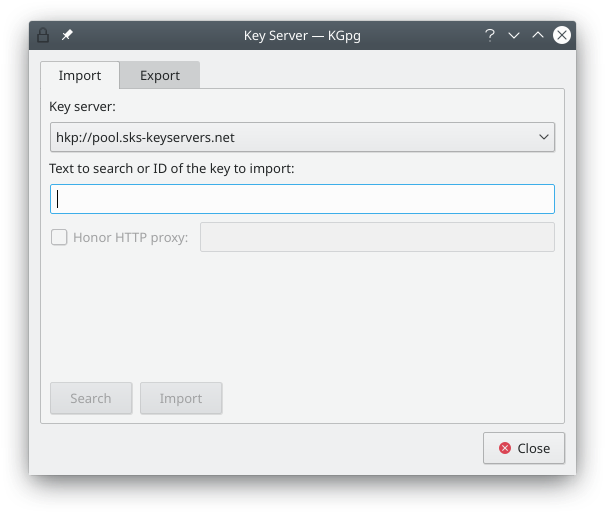Click the Honor HTTP proxy label
The height and width of the screenshot is (512, 605).
(130, 238)
